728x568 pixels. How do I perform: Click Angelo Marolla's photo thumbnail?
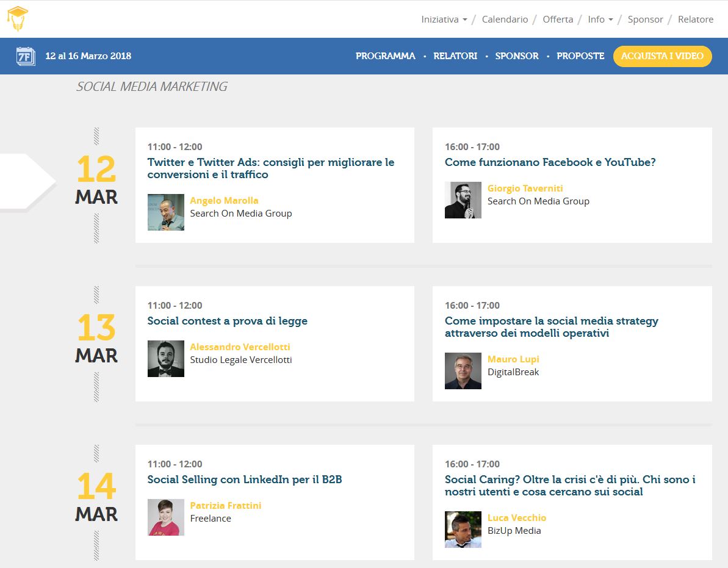(166, 212)
